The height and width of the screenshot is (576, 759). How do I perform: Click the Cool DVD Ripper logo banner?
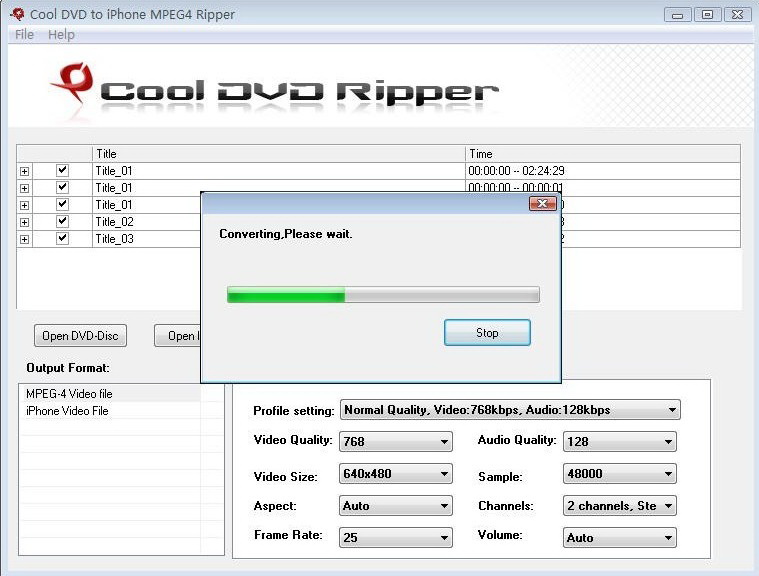tap(274, 91)
